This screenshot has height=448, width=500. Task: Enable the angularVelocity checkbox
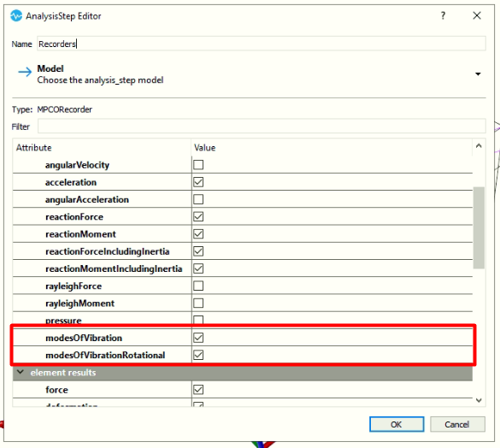(198, 165)
